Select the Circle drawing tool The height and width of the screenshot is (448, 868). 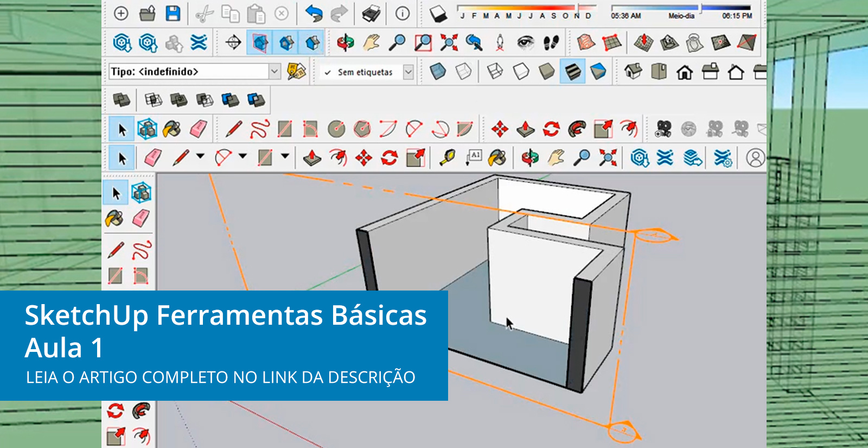pyautogui.click(x=336, y=129)
